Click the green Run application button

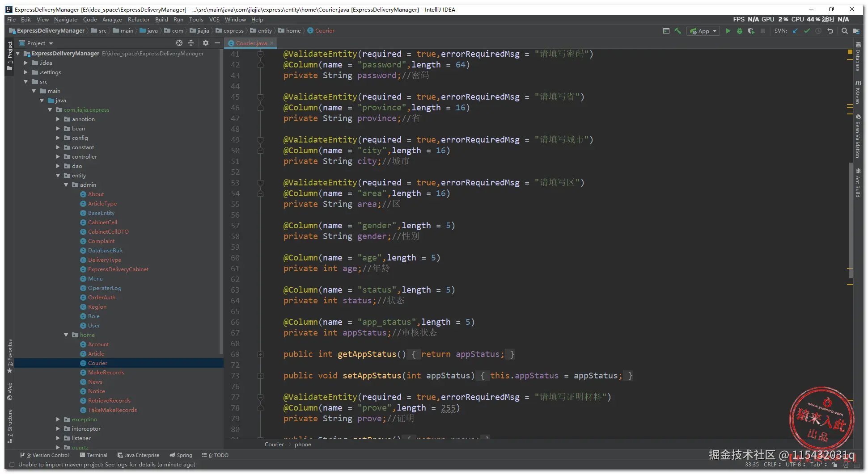click(728, 31)
